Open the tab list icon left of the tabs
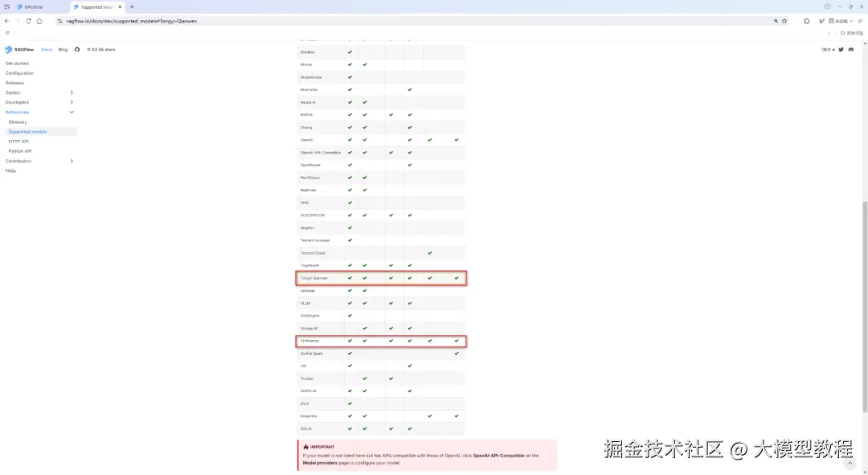Screen dimensions: 868x475 (x=6, y=6)
